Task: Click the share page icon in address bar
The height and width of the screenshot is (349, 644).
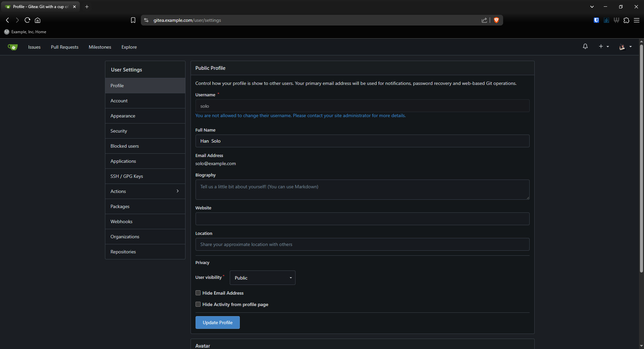Action: pyautogui.click(x=484, y=20)
